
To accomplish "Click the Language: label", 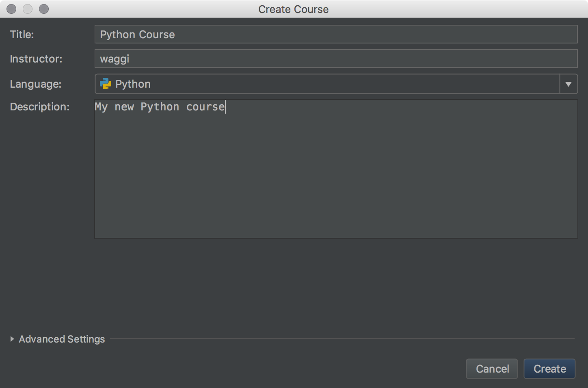I will coord(36,84).
